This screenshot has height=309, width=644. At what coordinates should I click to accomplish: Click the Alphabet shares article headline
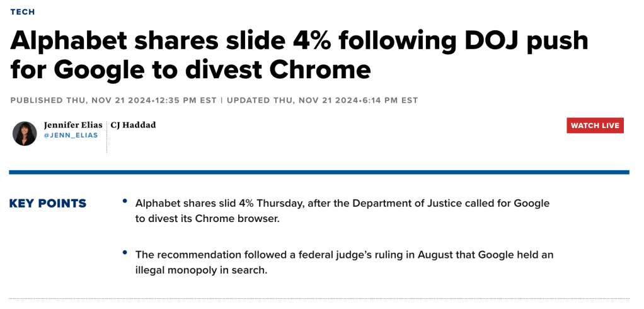(x=299, y=55)
